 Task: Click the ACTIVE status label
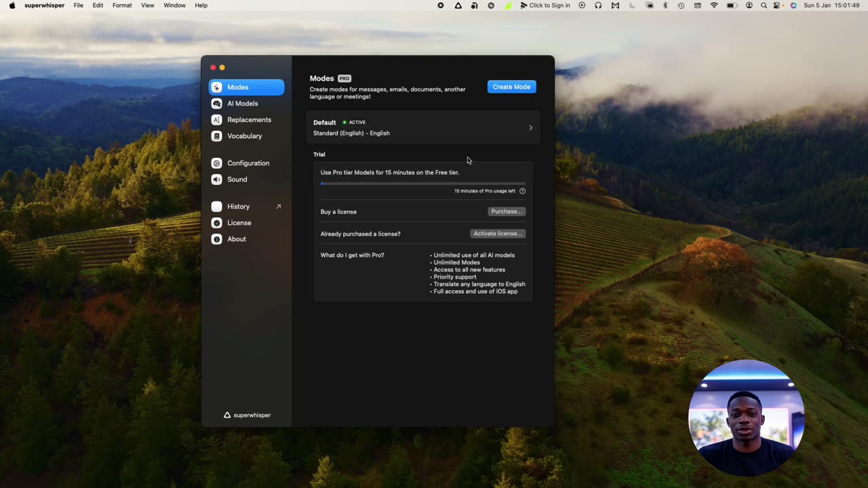tap(357, 123)
